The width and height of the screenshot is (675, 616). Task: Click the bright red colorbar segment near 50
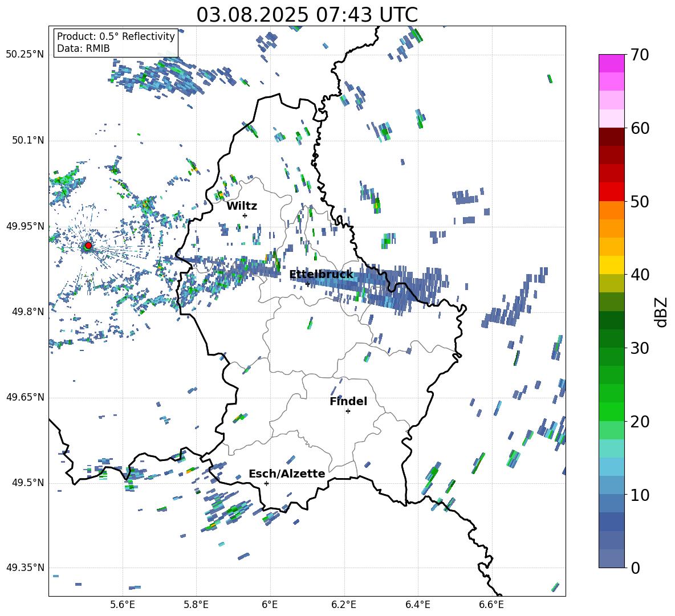tap(611, 192)
